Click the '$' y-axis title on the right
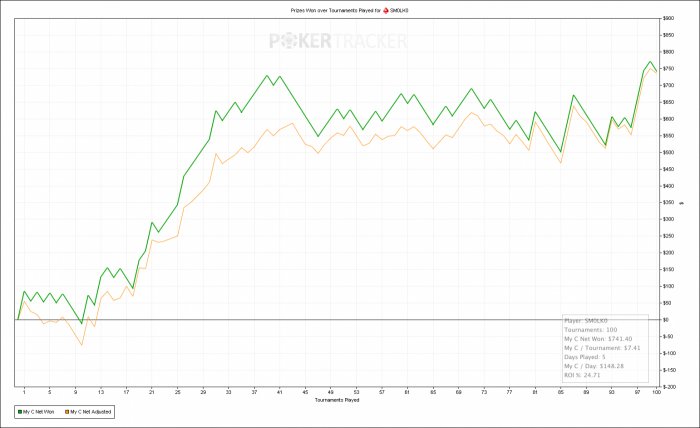 (x=681, y=203)
